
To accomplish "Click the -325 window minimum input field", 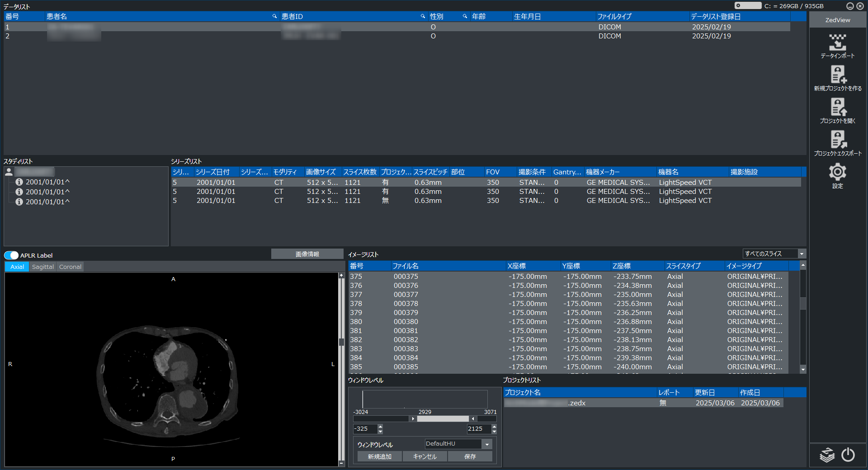I will 365,429.
